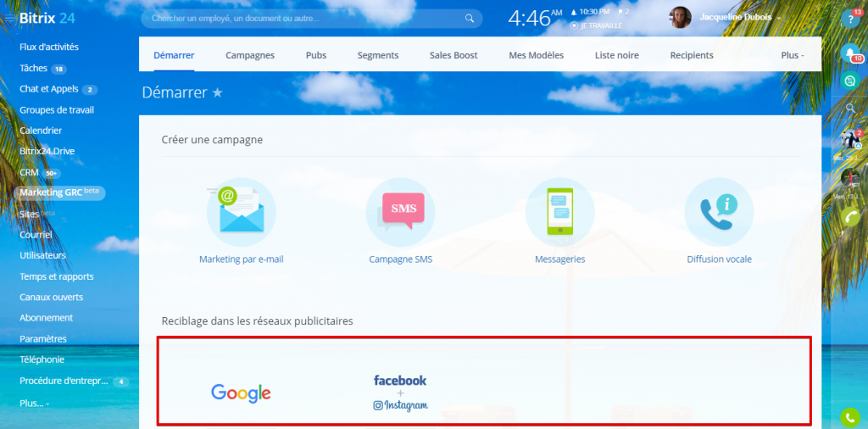Choose facebook + Instagram retargeting logo
Image resolution: width=868 pixels, height=429 pixels.
pos(400,393)
